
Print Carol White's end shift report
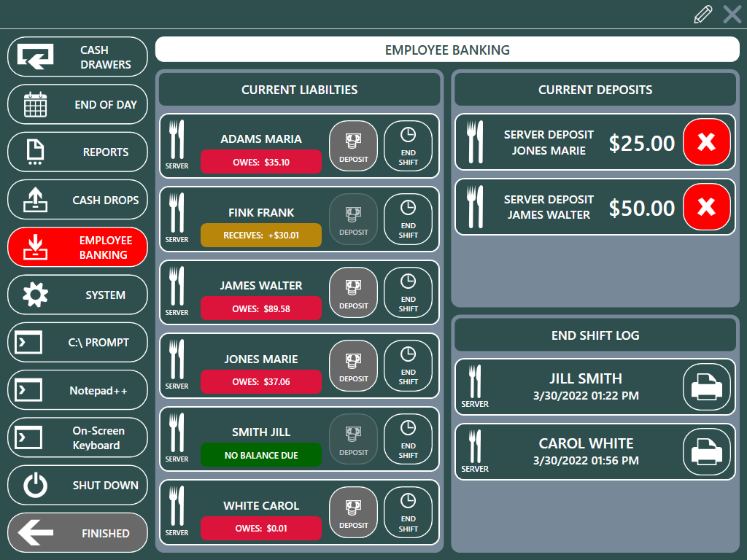(706, 451)
